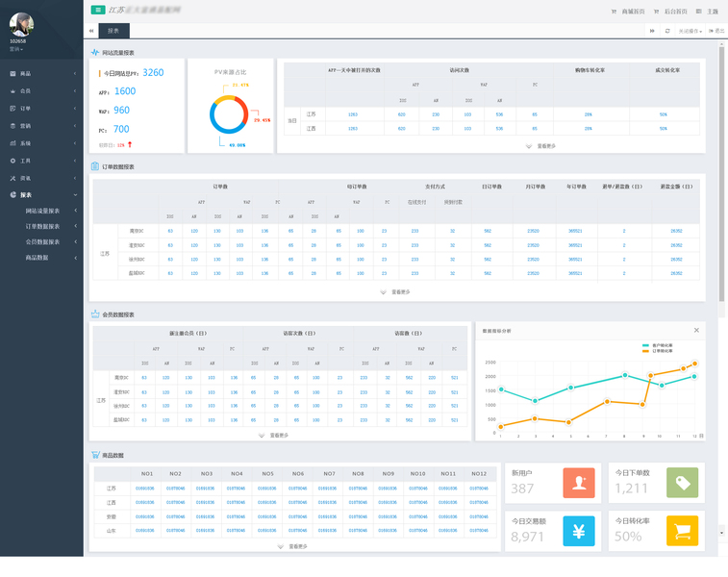
Task: Click the page vertical scrollbar thumb
Action: pyautogui.click(x=721, y=174)
